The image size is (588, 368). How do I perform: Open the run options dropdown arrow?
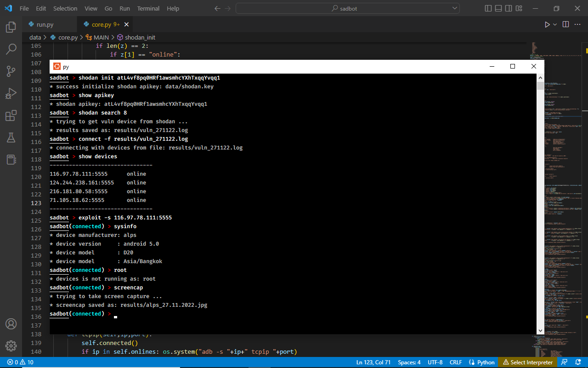coord(555,24)
